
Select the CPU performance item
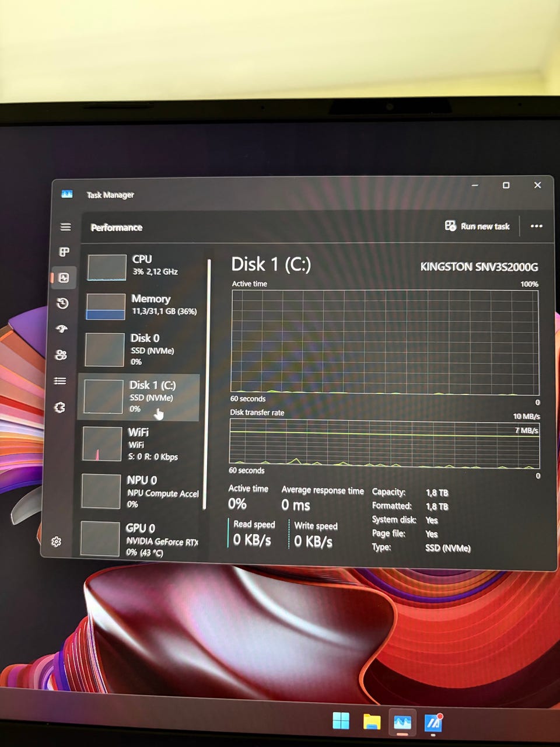(x=143, y=267)
